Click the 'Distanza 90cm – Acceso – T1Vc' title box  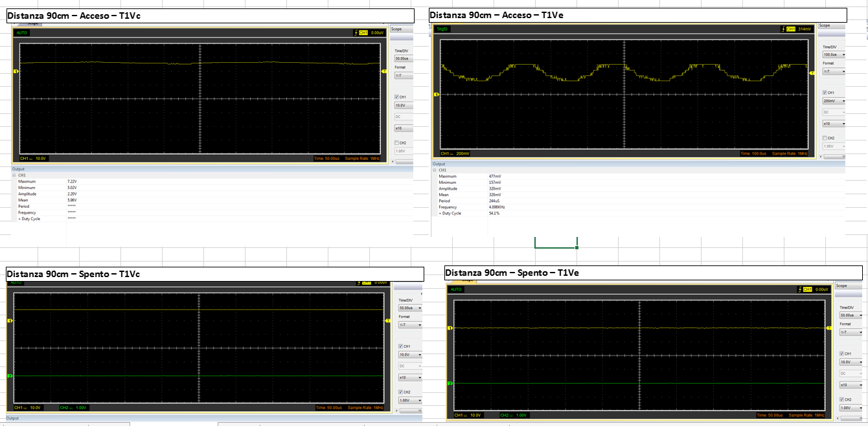click(x=210, y=16)
